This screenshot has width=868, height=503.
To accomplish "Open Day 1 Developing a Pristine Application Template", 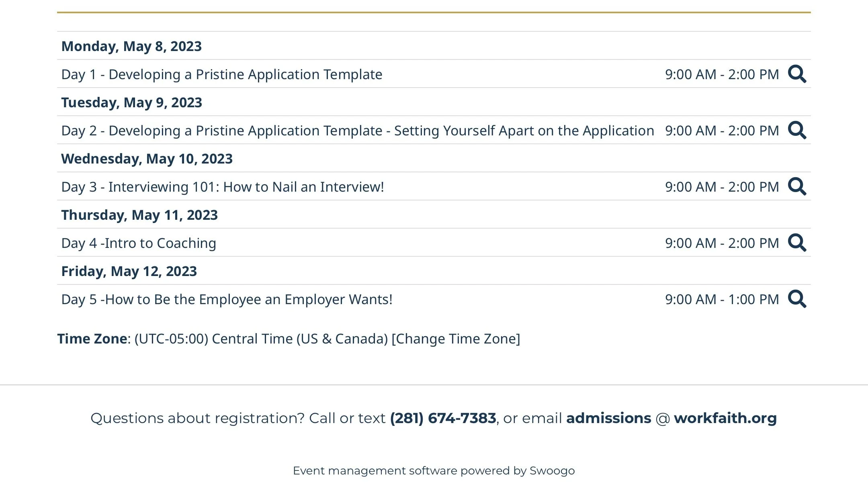I will coord(221,74).
